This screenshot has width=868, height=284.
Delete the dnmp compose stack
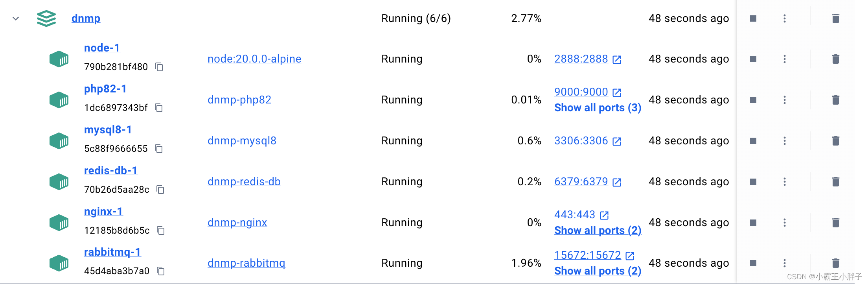(836, 18)
